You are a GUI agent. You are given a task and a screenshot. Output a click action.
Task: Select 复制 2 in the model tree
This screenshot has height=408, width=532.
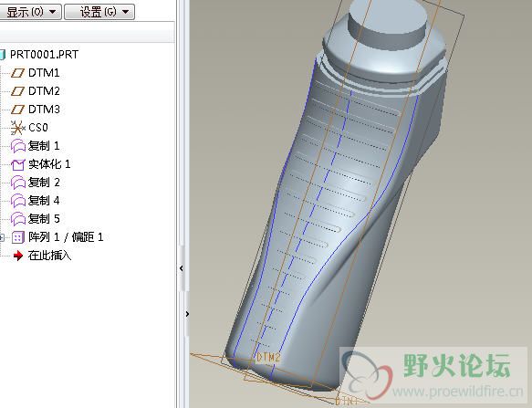point(44,183)
